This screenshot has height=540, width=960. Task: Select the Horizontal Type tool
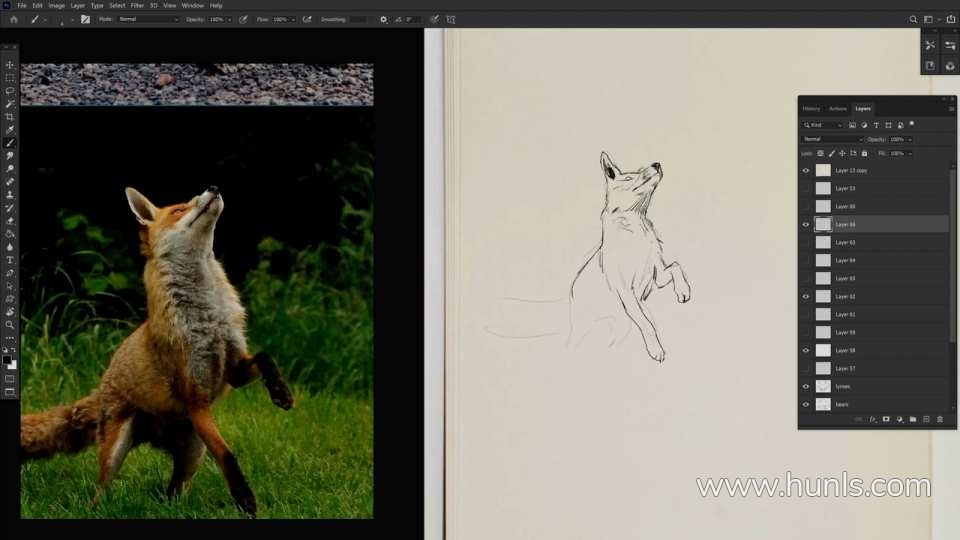(x=10, y=260)
